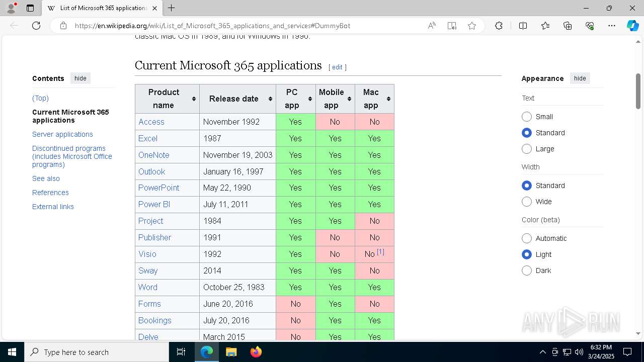Sort table by Mobile app column
The image size is (644, 362).
(335, 99)
